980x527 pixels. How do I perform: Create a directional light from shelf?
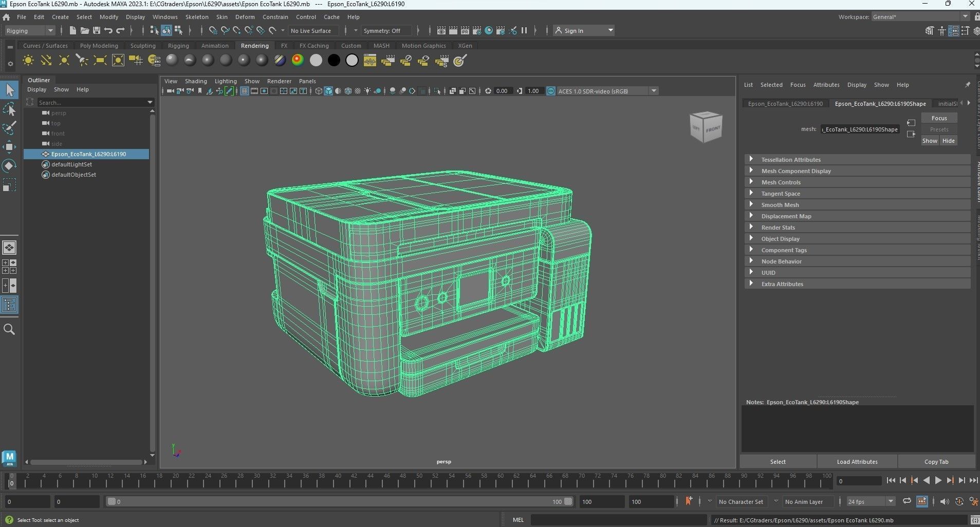click(46, 61)
